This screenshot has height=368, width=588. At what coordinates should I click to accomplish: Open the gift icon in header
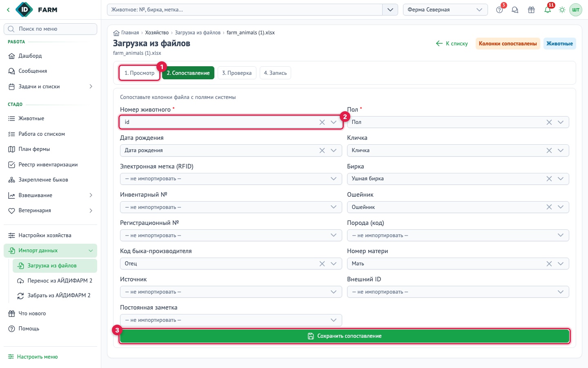pyautogui.click(x=531, y=10)
